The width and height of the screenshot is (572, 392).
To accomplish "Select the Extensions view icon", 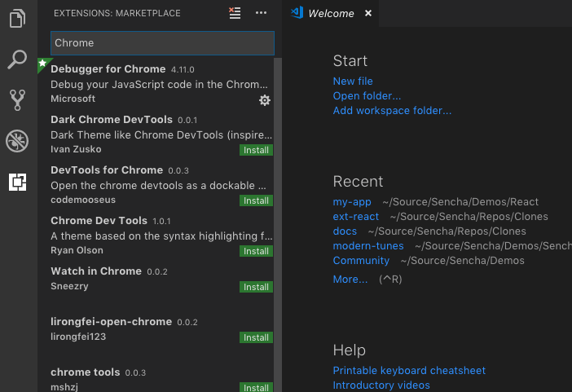I will tap(17, 182).
